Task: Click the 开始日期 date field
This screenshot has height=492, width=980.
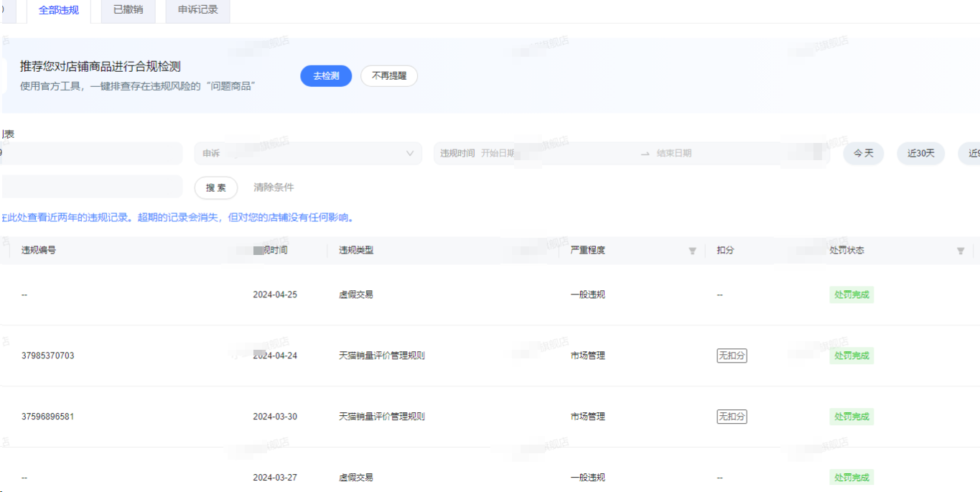Action: (x=498, y=154)
